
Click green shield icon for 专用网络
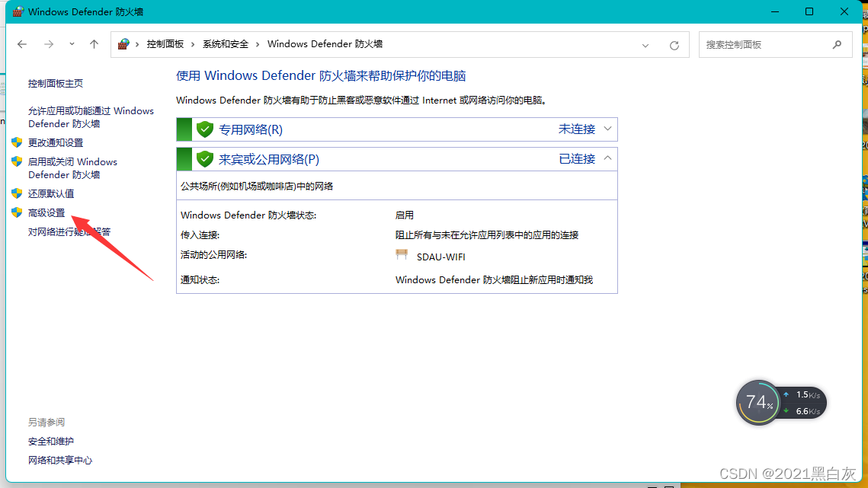205,129
